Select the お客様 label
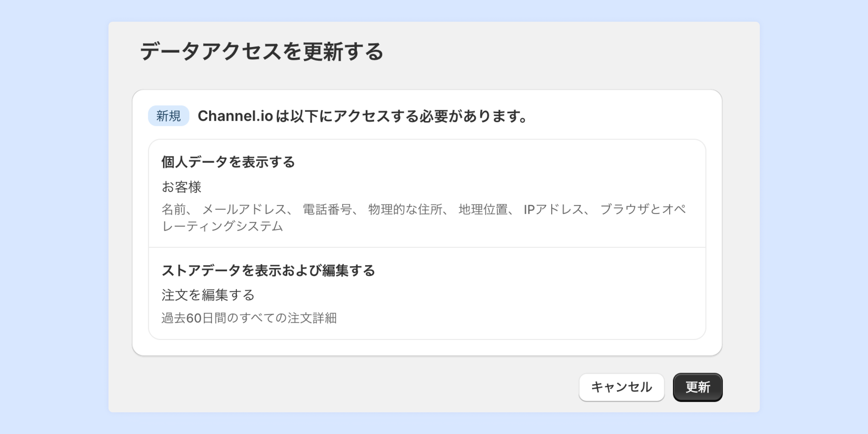 pos(181,187)
